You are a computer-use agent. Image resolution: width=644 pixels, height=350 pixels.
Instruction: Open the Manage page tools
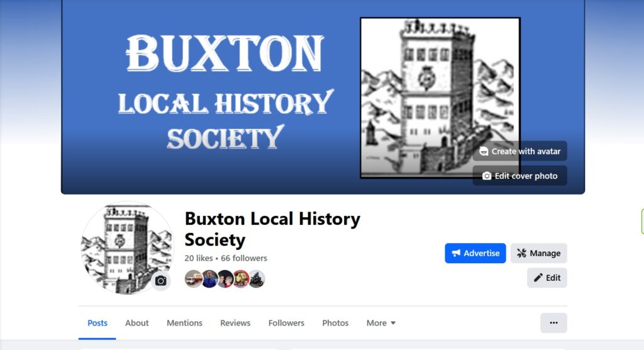click(x=538, y=253)
